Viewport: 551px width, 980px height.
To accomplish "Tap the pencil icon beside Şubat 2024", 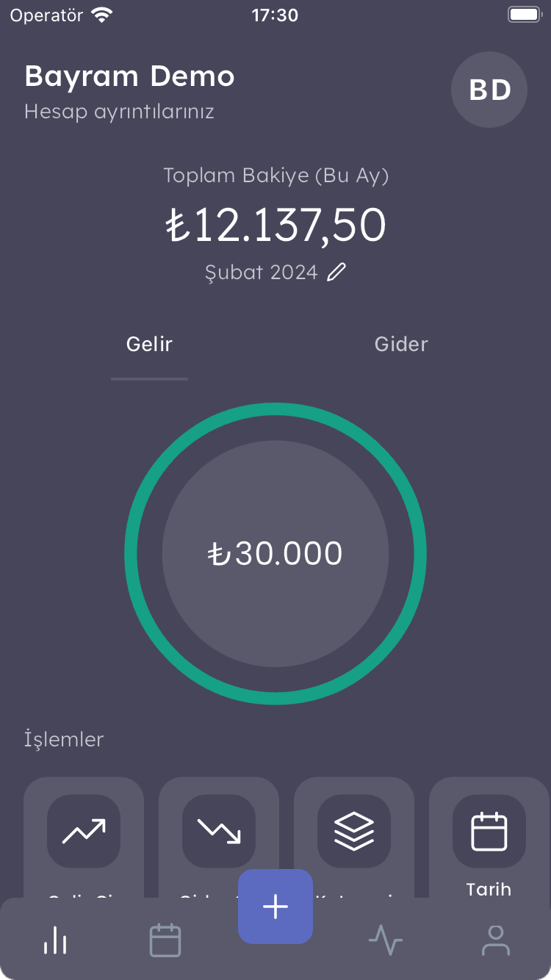I will point(336,273).
